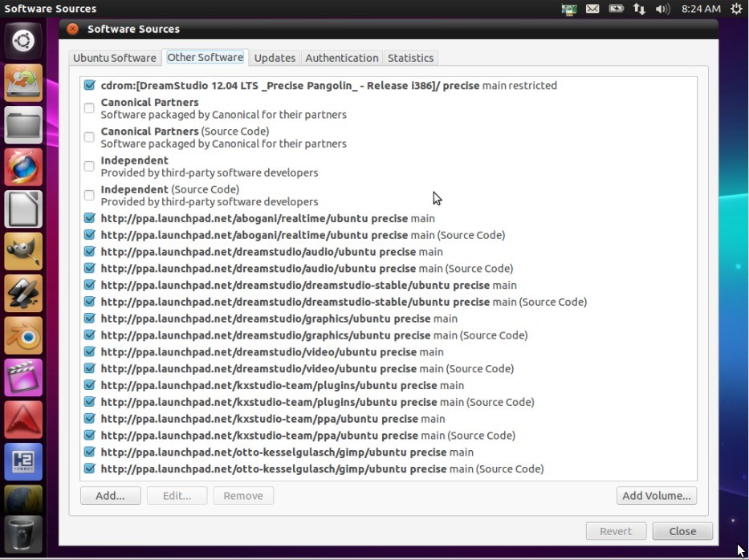
Task: Click the Edit... button
Action: click(177, 496)
